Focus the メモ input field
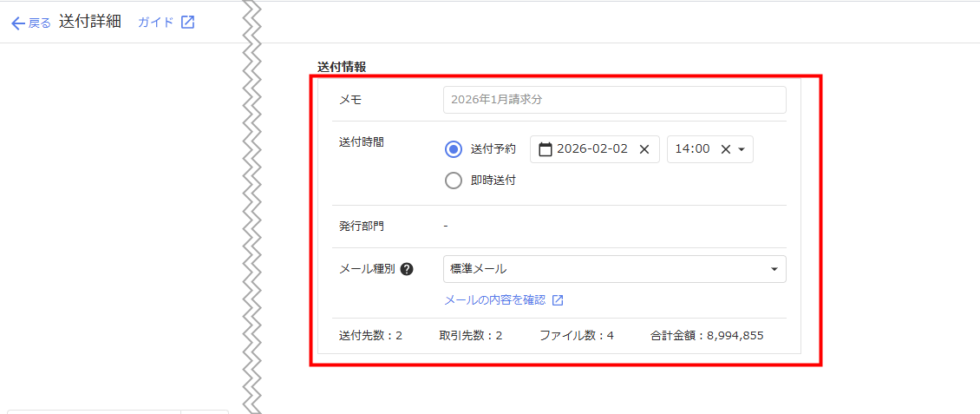Screen dimensions: 980x414 [614, 100]
